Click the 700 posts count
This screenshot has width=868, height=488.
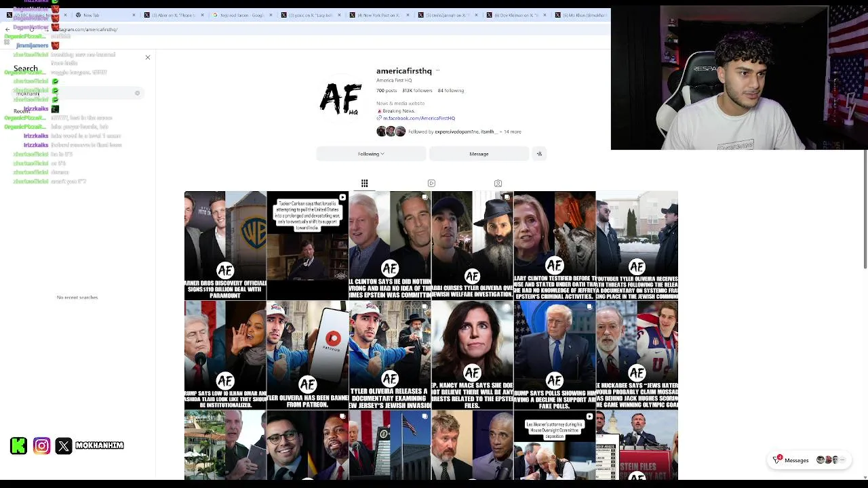(x=387, y=91)
